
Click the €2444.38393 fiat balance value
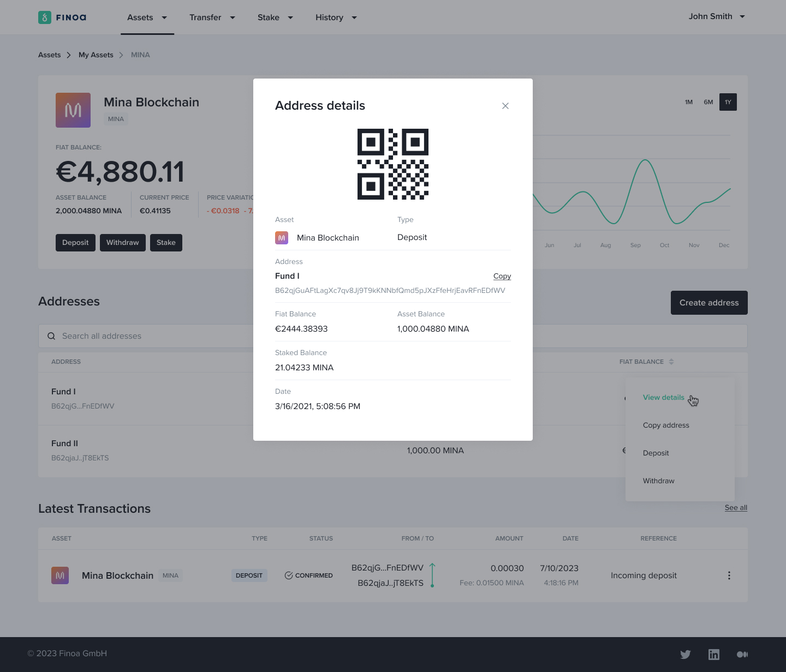click(x=301, y=329)
